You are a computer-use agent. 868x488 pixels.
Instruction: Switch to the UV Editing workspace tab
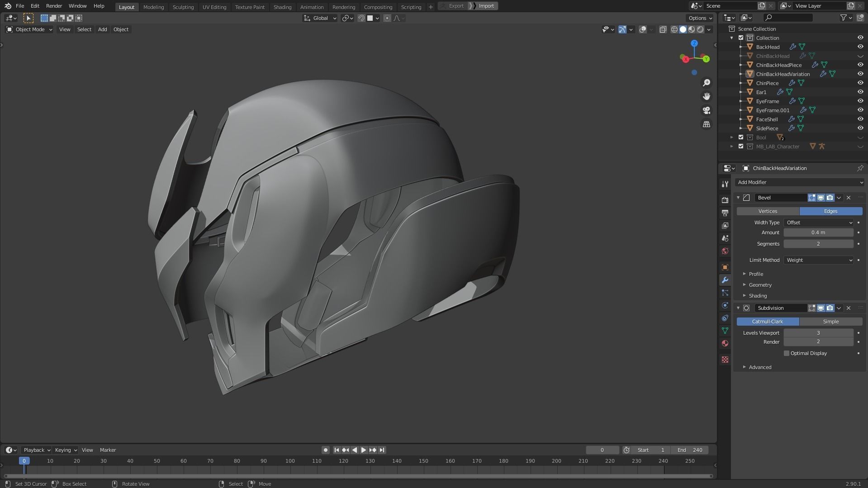pos(214,7)
